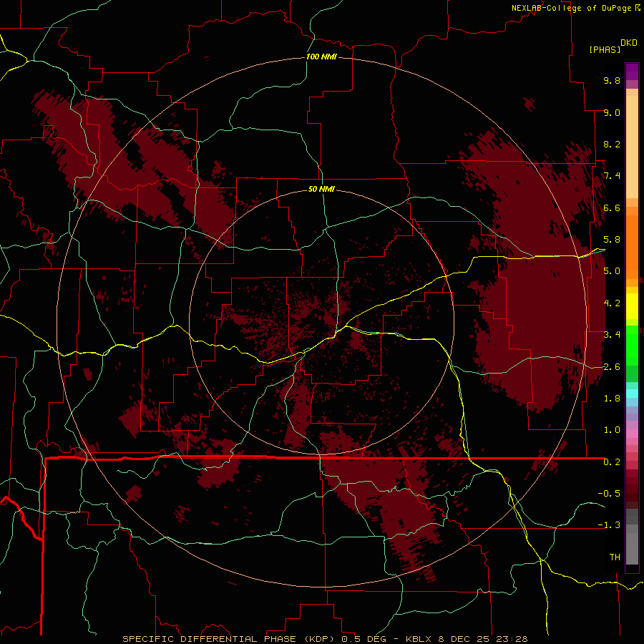Click the 2.6 scale label
The image size is (644, 644).
click(612, 367)
